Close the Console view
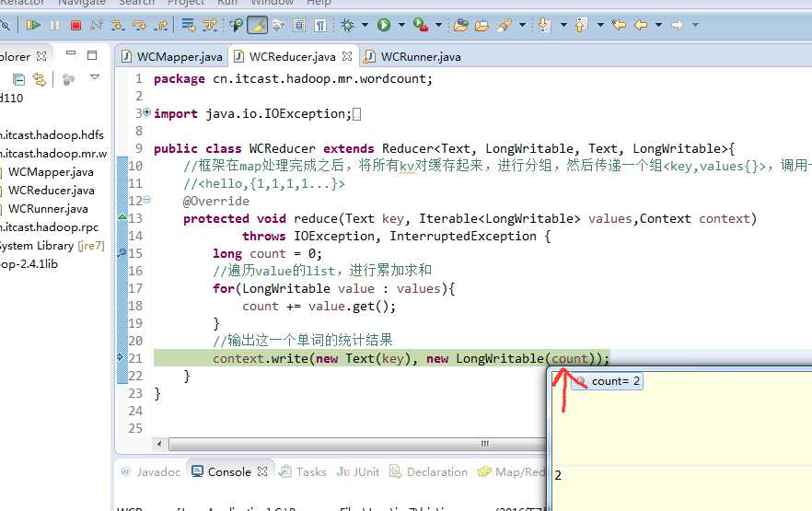The width and height of the screenshot is (812, 511). coord(262,471)
